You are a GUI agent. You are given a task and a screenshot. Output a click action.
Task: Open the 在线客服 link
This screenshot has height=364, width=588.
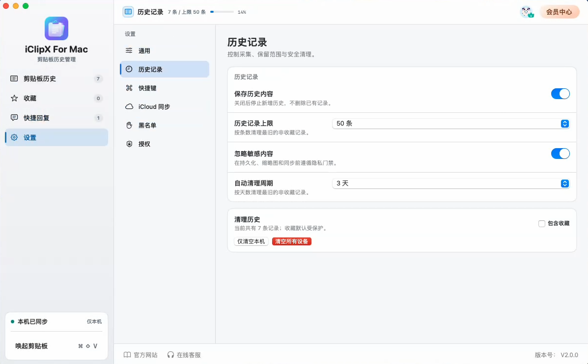click(x=184, y=355)
